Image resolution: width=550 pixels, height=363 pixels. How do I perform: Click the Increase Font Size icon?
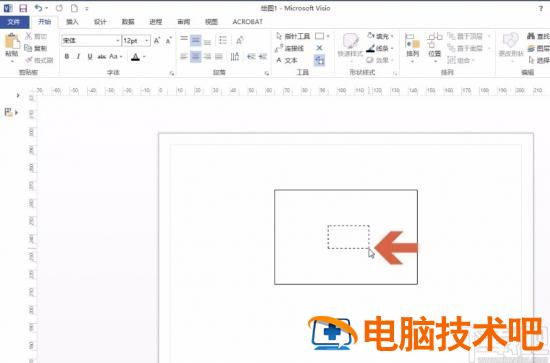pyautogui.click(x=157, y=41)
